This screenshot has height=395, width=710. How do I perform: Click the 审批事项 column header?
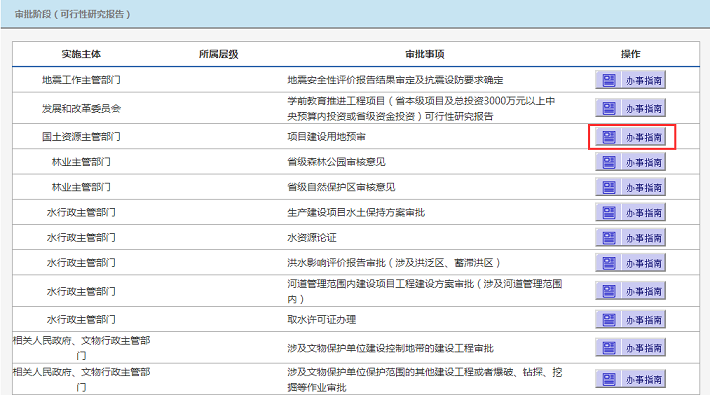(x=425, y=54)
